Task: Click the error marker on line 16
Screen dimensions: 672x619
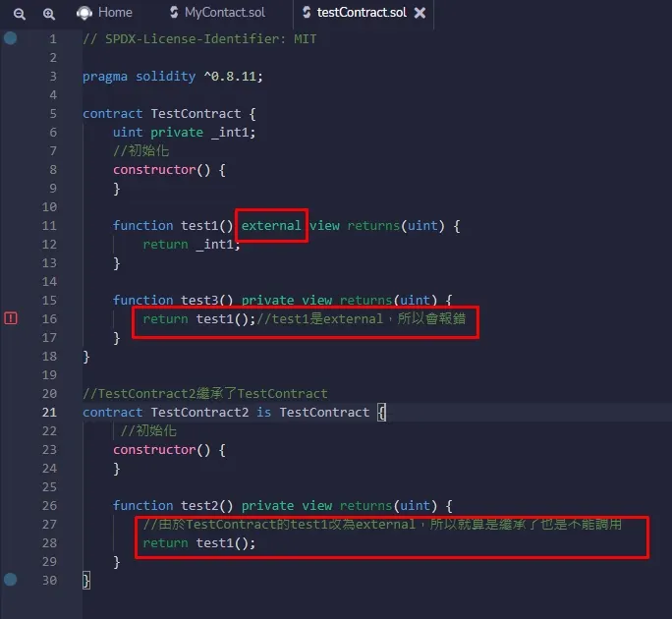Action: pos(11,318)
